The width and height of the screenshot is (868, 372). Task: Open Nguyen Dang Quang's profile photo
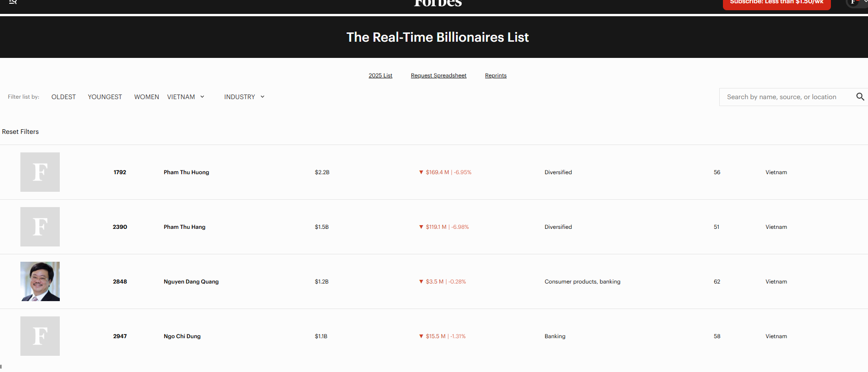pyautogui.click(x=40, y=281)
